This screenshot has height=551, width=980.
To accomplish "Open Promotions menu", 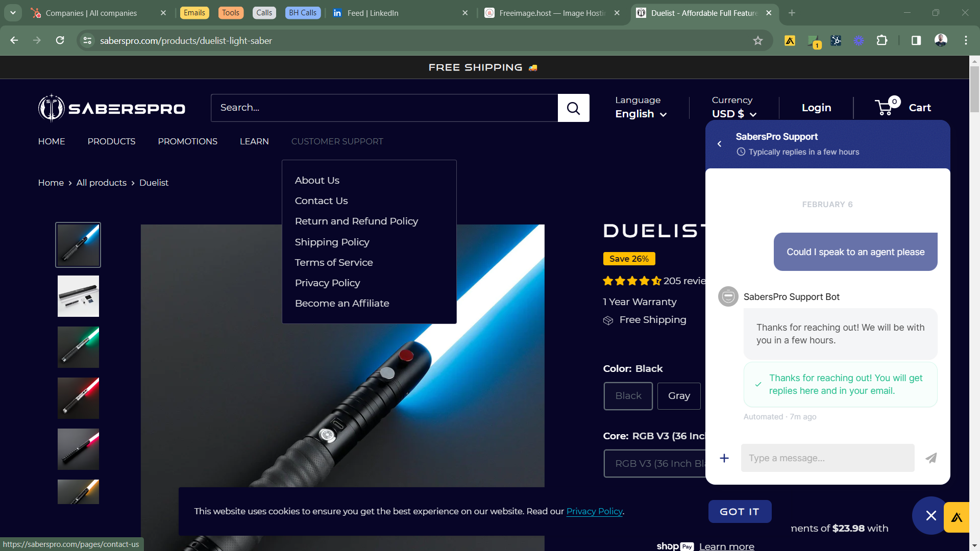I will pos(187,141).
